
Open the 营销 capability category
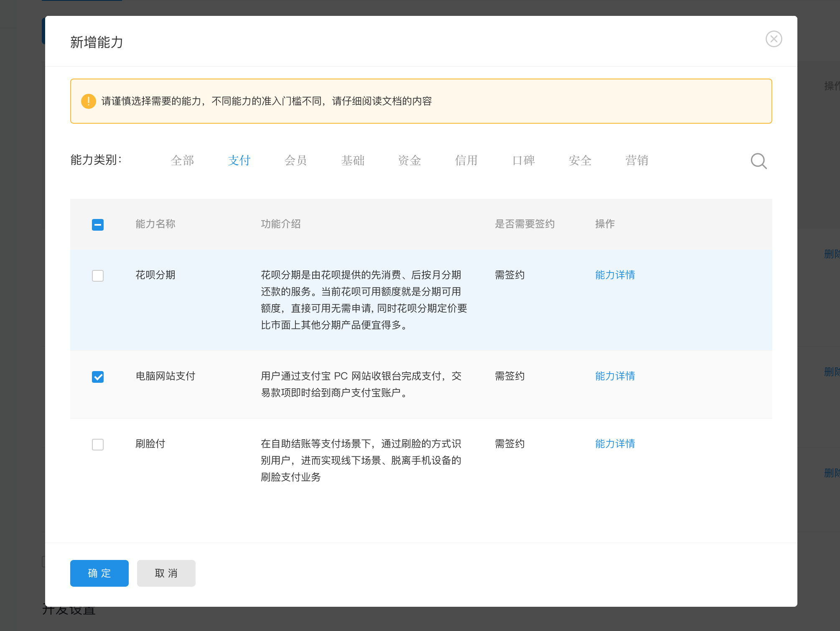click(636, 160)
